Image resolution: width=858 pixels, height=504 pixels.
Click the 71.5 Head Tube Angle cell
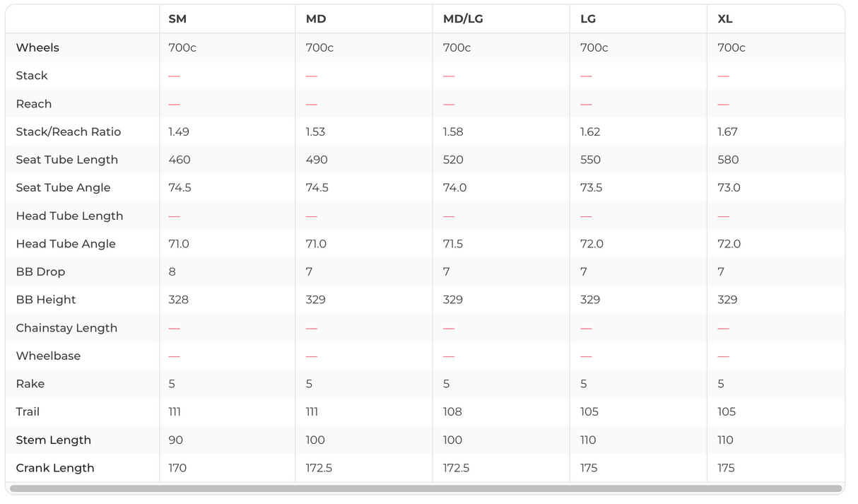pyautogui.click(x=453, y=244)
